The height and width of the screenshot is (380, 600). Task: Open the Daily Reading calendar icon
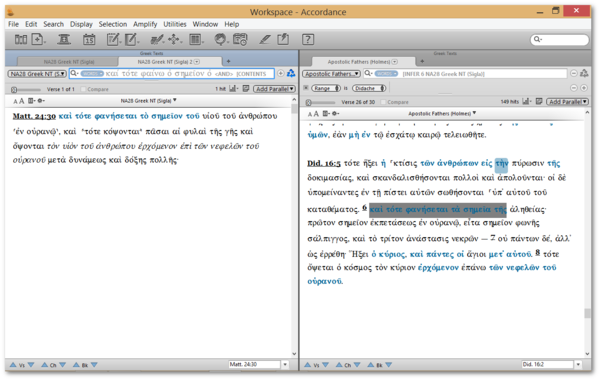pyautogui.click(x=89, y=39)
